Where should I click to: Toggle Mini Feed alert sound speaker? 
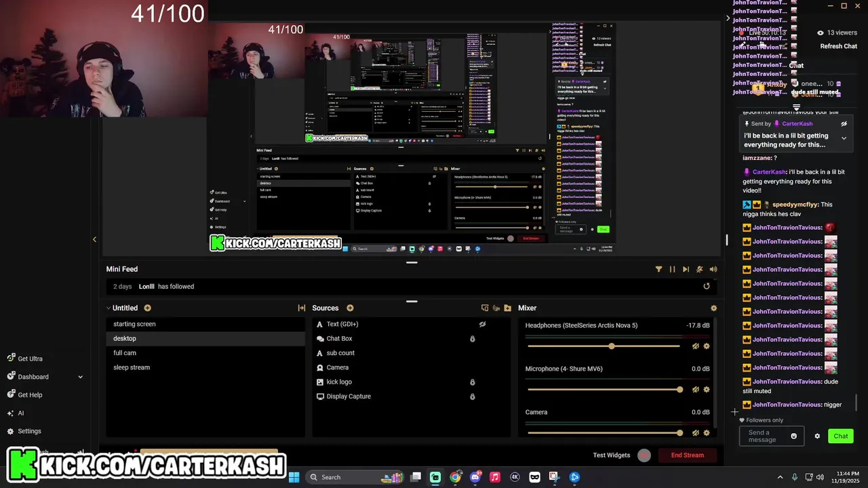(x=713, y=269)
